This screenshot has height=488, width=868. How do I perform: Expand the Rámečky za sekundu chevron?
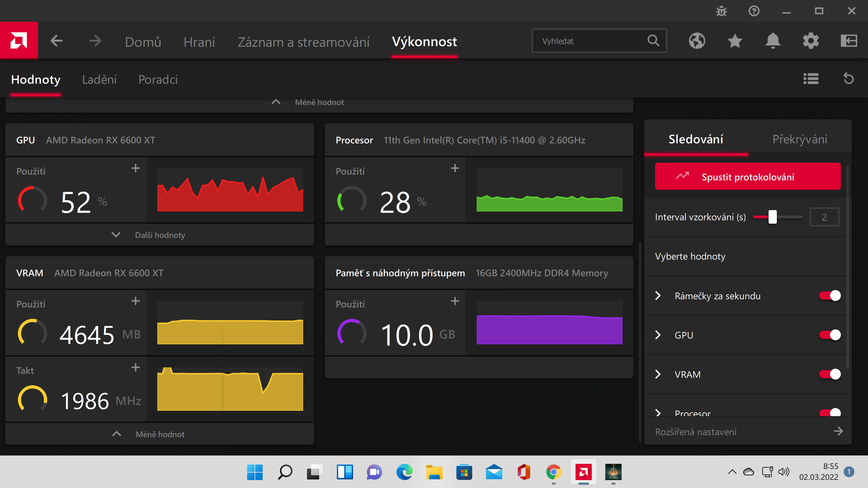pyautogui.click(x=658, y=296)
